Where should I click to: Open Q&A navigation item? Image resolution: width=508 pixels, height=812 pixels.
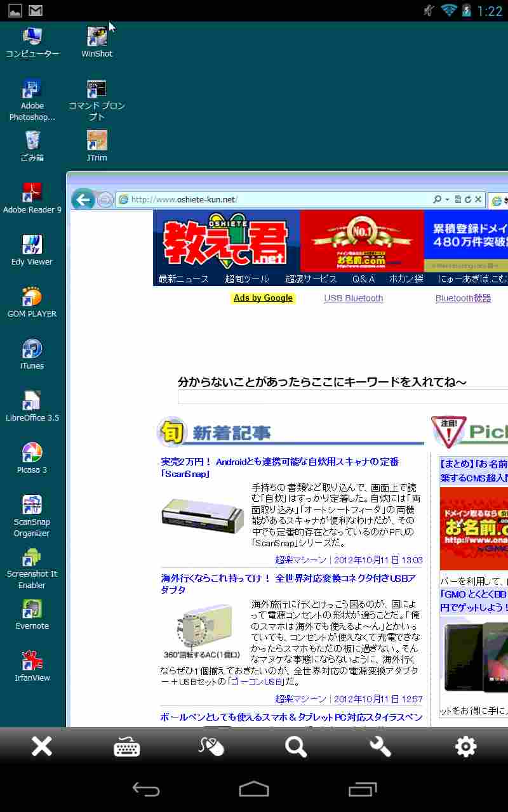click(x=363, y=279)
